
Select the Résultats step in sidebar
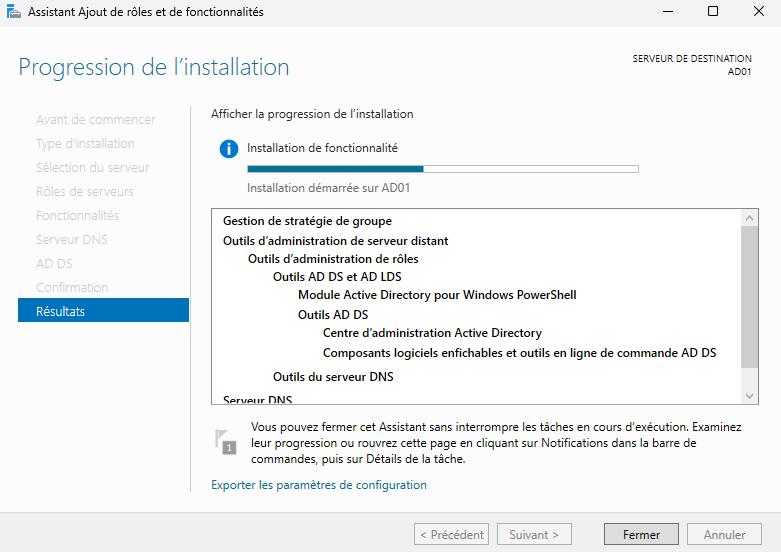tap(103, 311)
